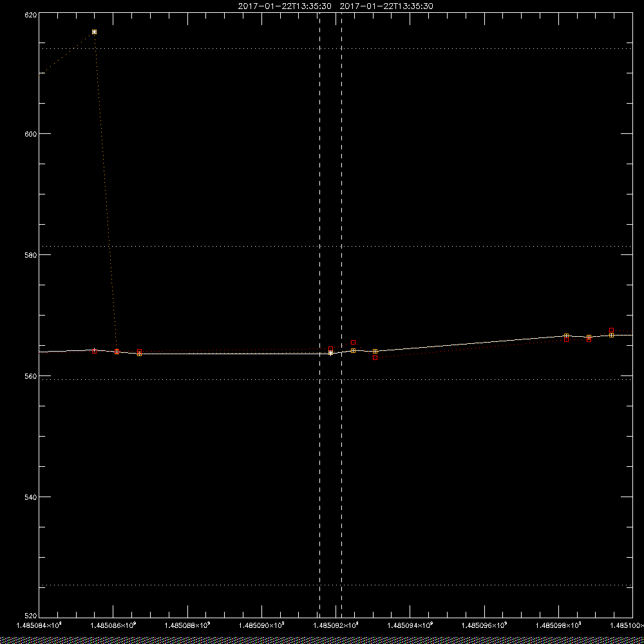Select the 540 y-axis label
Image resolution: width=644 pixels, height=644 pixels.
click(31, 497)
